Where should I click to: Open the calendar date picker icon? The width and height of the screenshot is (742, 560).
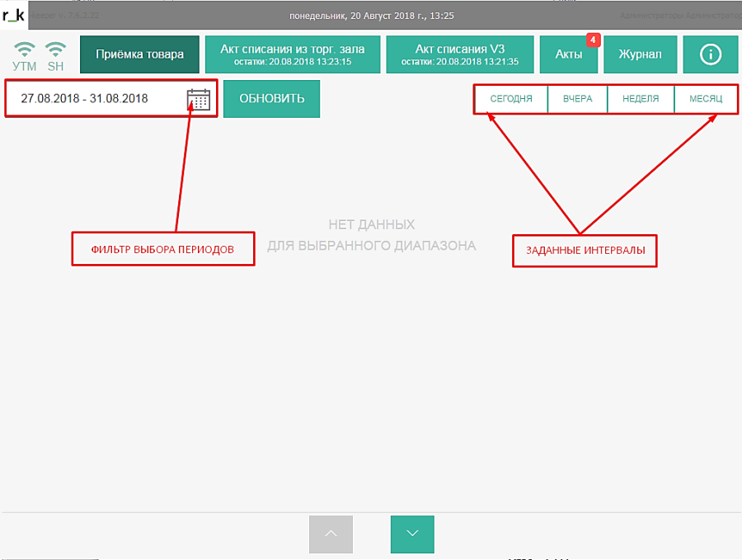coord(199,99)
